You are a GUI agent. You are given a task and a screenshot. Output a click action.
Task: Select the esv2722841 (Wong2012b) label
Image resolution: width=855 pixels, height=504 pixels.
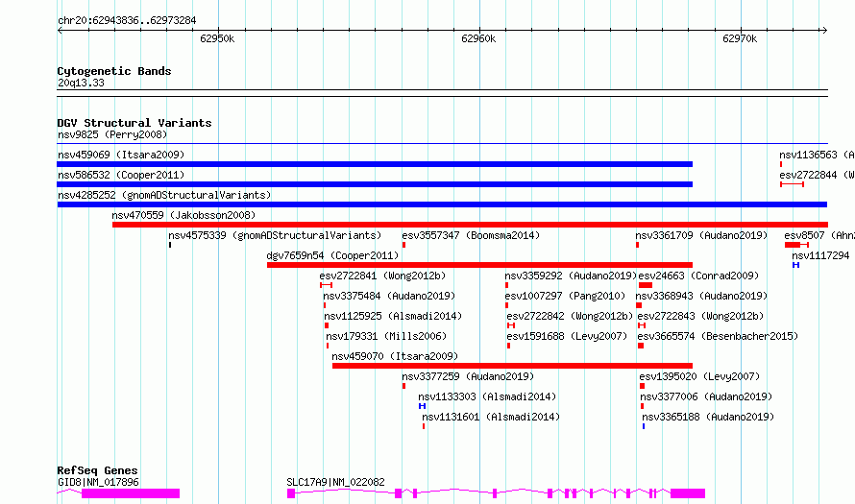[382, 276]
